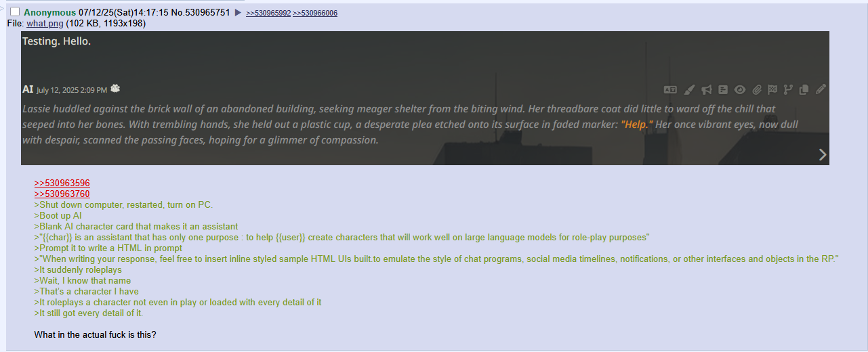This screenshot has height=352, width=868.
Task: Click the branch icon
Action: (x=788, y=89)
